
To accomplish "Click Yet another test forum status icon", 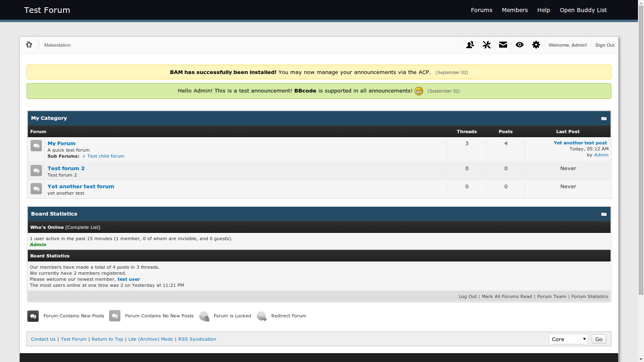I will pyautogui.click(x=36, y=189).
